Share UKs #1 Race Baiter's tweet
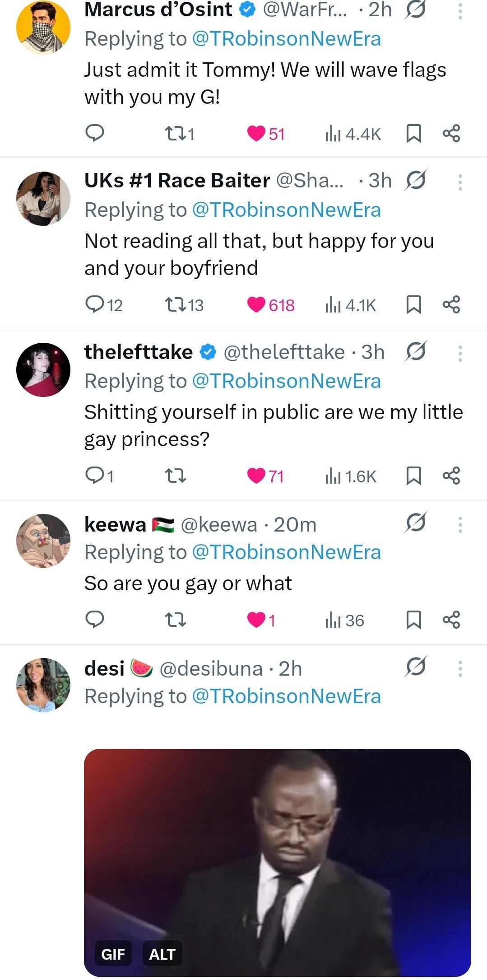 pyautogui.click(x=451, y=305)
